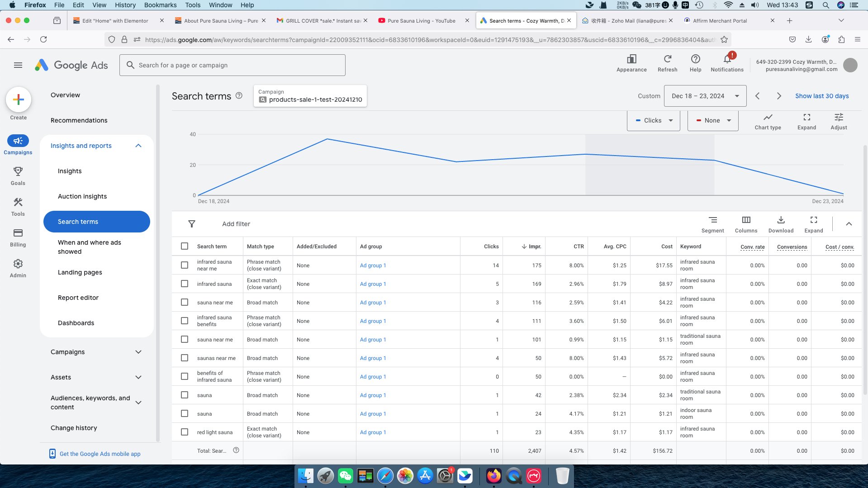
Task: Click the 'Show last 30 days' link
Action: pyautogui.click(x=821, y=96)
